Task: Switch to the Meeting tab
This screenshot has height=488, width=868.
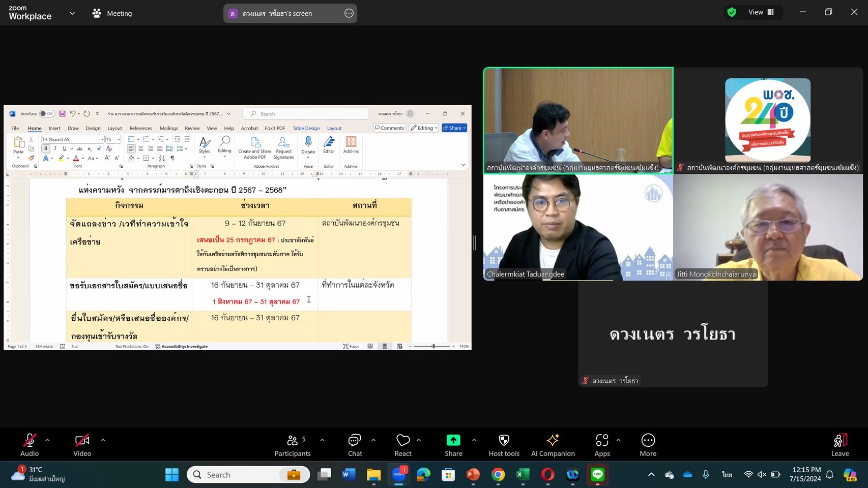Action: tap(112, 13)
